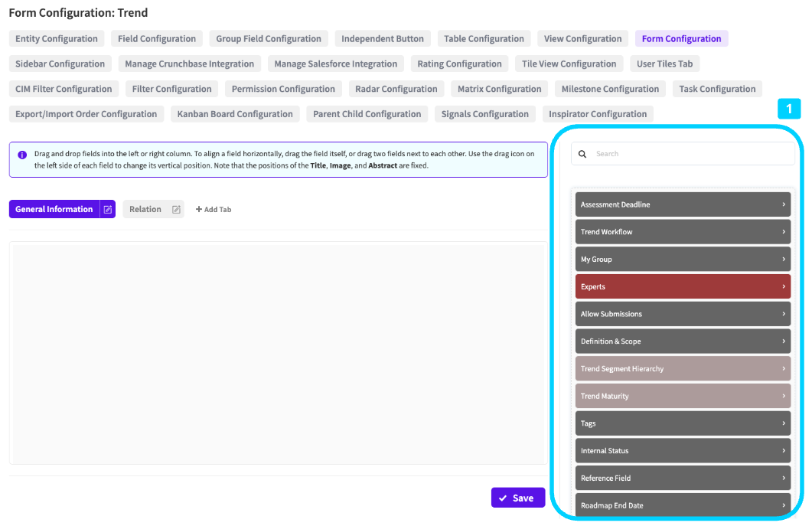Screen dimensions: 812x526
Task: Open the Field Configuration tab
Action: [x=157, y=39]
